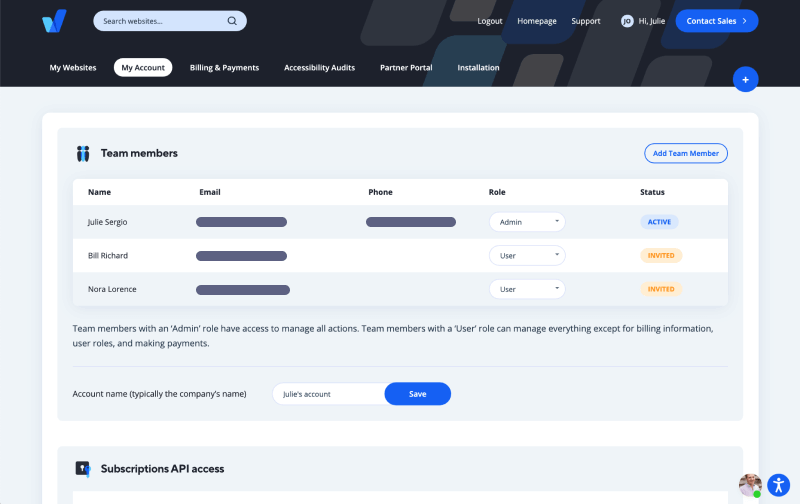This screenshot has width=800, height=504.
Task: Focus the Account name input field
Action: click(328, 394)
